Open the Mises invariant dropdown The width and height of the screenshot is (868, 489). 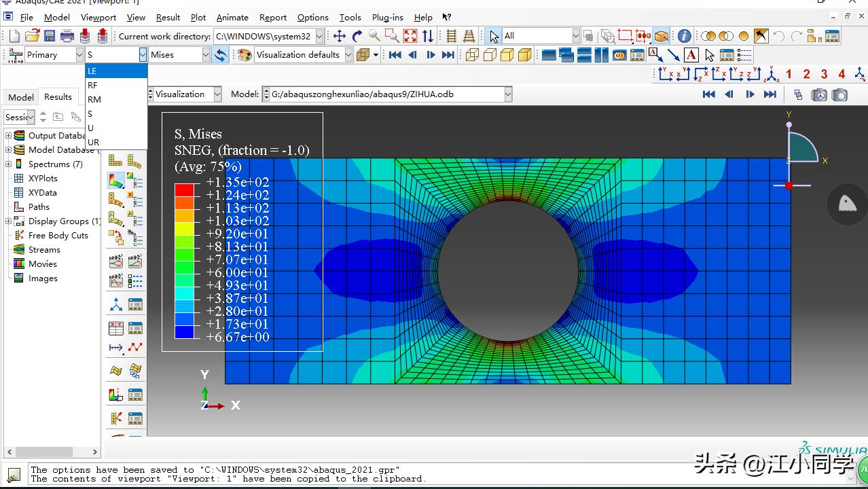pyautogui.click(x=206, y=55)
